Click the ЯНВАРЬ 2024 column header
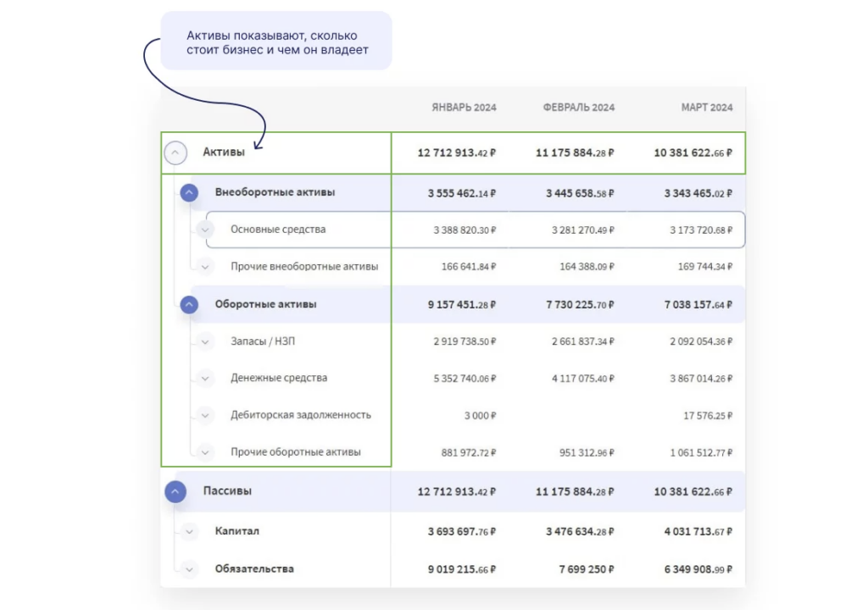The height and width of the screenshot is (610, 868). (x=464, y=108)
